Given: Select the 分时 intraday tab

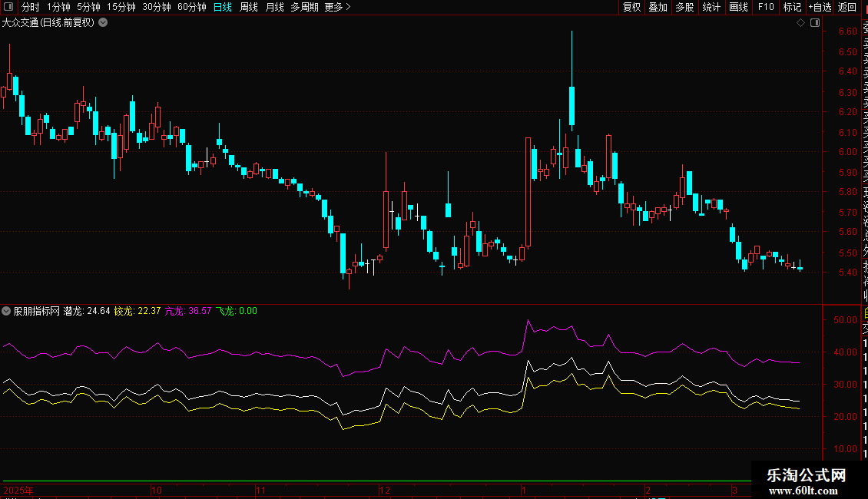Looking at the screenshot, I should point(30,7).
